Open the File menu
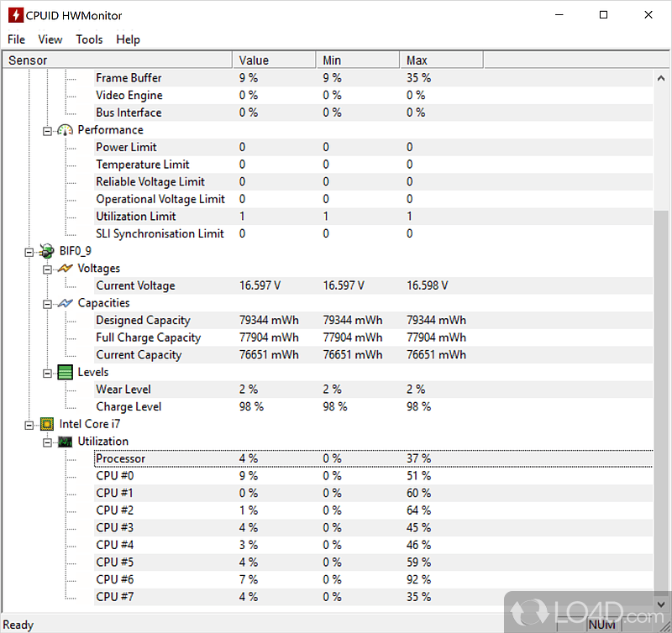 16,39
